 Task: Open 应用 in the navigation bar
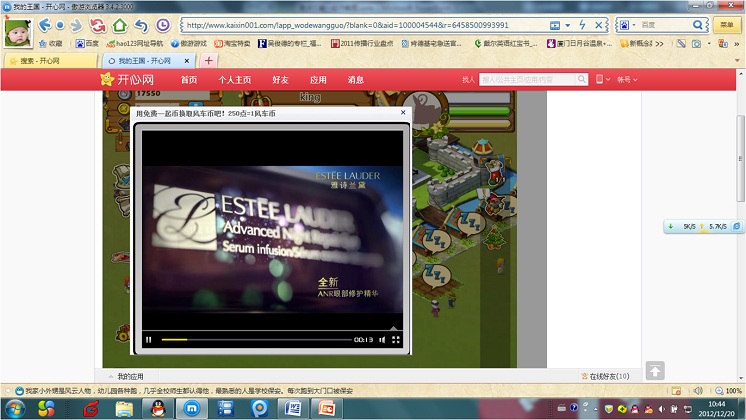point(318,80)
